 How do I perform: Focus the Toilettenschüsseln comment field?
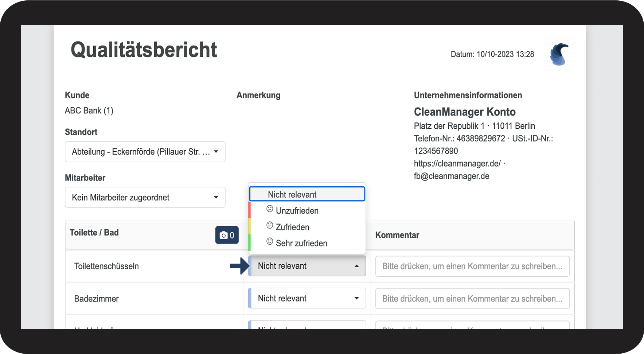(x=472, y=266)
